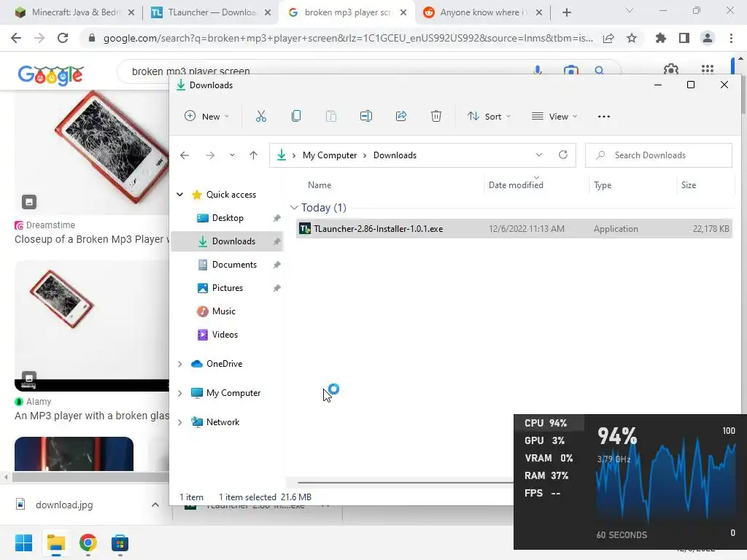Go up one folder level
Screen dimensions: 747x560
(253, 155)
